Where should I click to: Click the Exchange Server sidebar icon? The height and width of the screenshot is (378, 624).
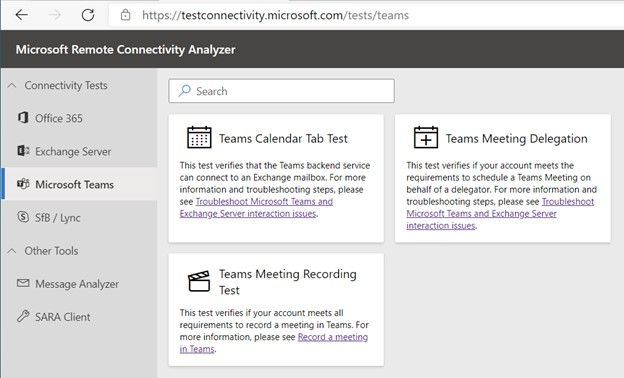click(23, 151)
